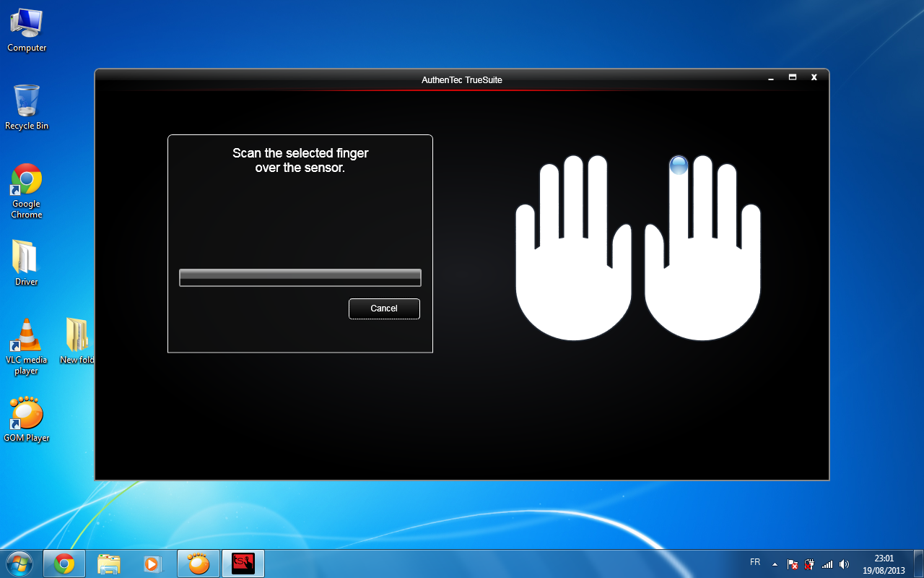Select the highlighted right index finger dot
The height and width of the screenshot is (578, 924).
pyautogui.click(x=679, y=165)
